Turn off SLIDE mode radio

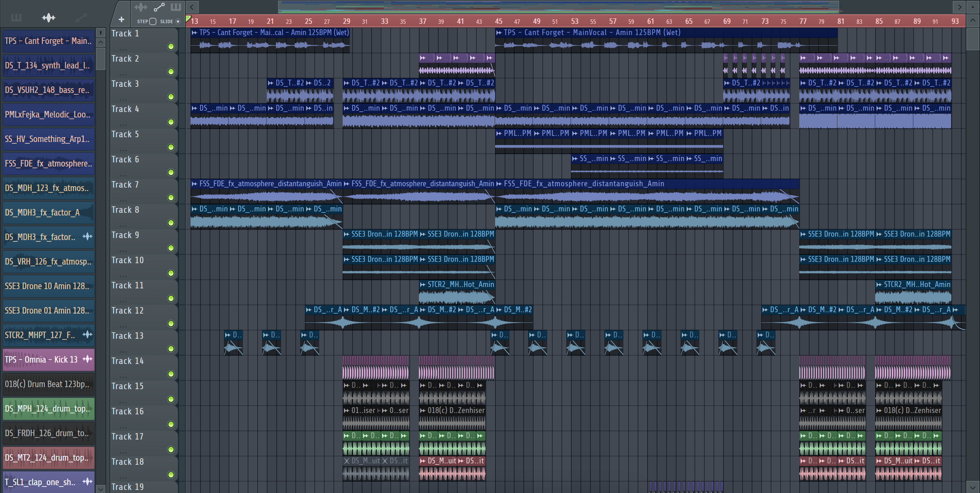point(178,21)
